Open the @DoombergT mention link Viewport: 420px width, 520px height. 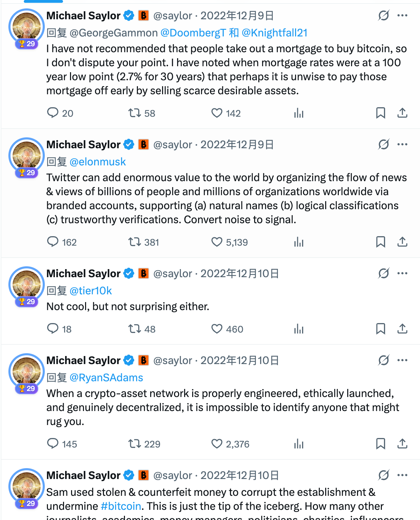[x=193, y=33]
